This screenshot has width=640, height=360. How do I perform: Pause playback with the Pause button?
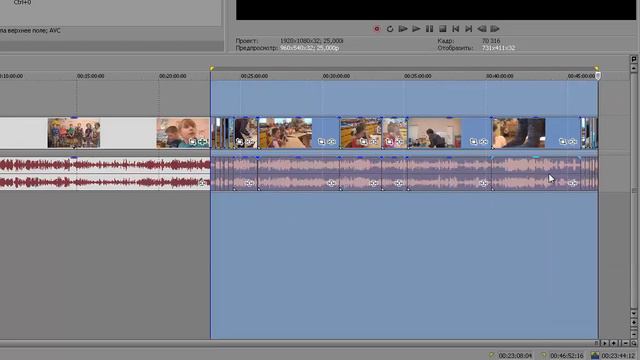click(x=429, y=29)
